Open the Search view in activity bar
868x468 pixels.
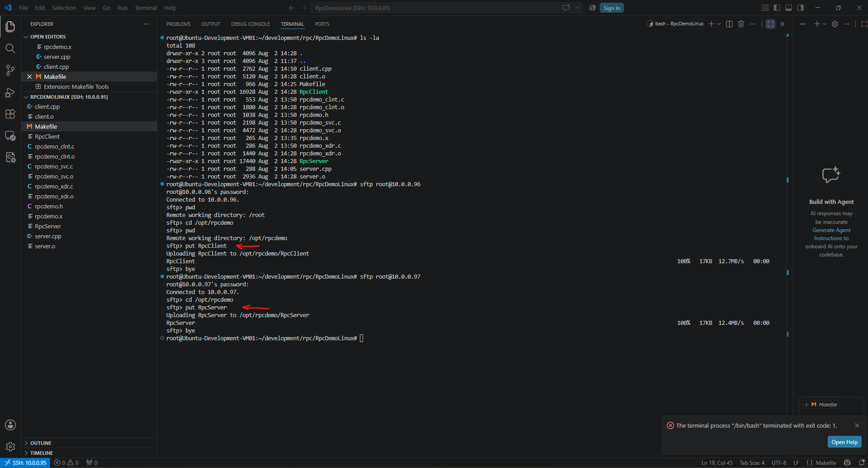pyautogui.click(x=10, y=48)
